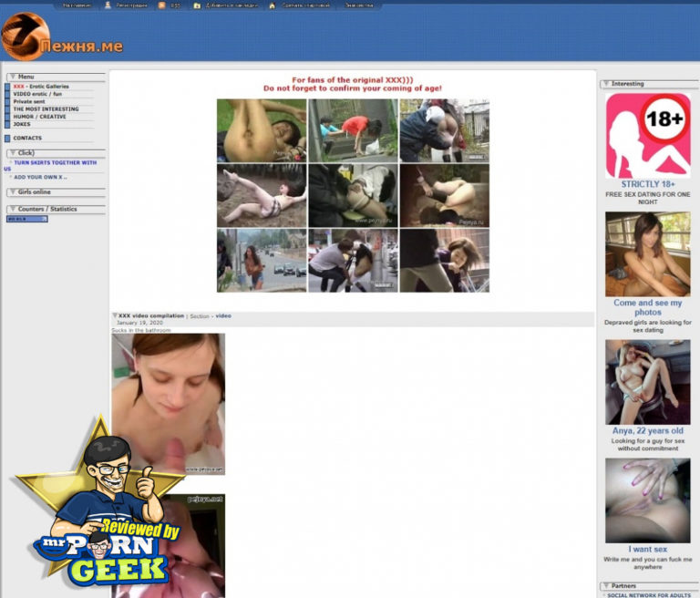The height and width of the screenshot is (598, 700).
Task: Open the Come and see my photos link
Action: (648, 307)
